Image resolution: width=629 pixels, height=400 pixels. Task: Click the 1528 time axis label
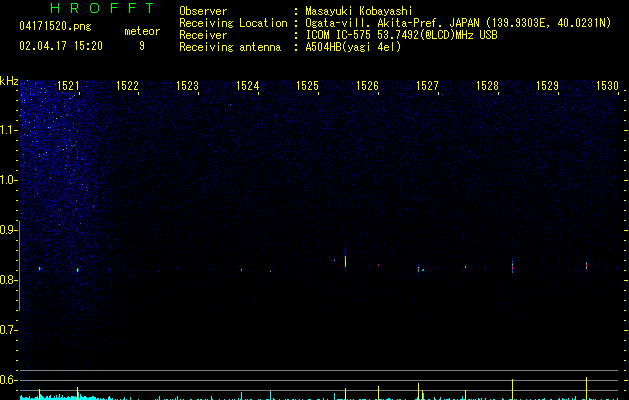487,85
